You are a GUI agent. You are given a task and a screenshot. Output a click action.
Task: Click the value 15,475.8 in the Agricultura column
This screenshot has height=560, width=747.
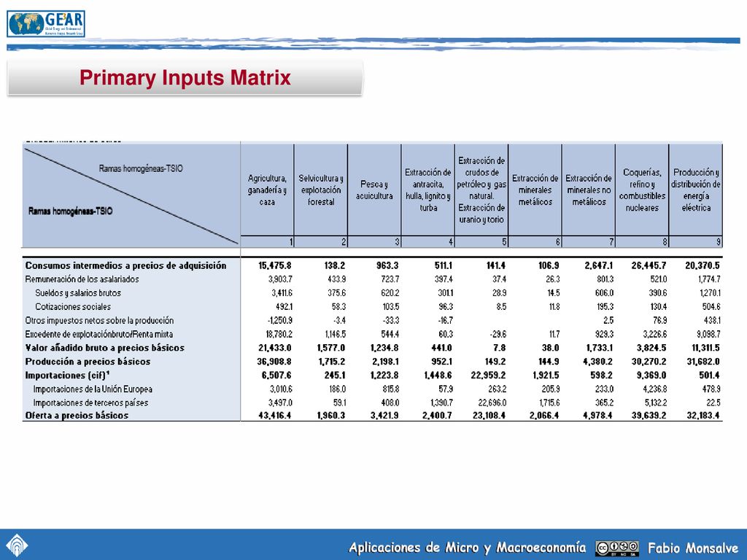point(275,265)
